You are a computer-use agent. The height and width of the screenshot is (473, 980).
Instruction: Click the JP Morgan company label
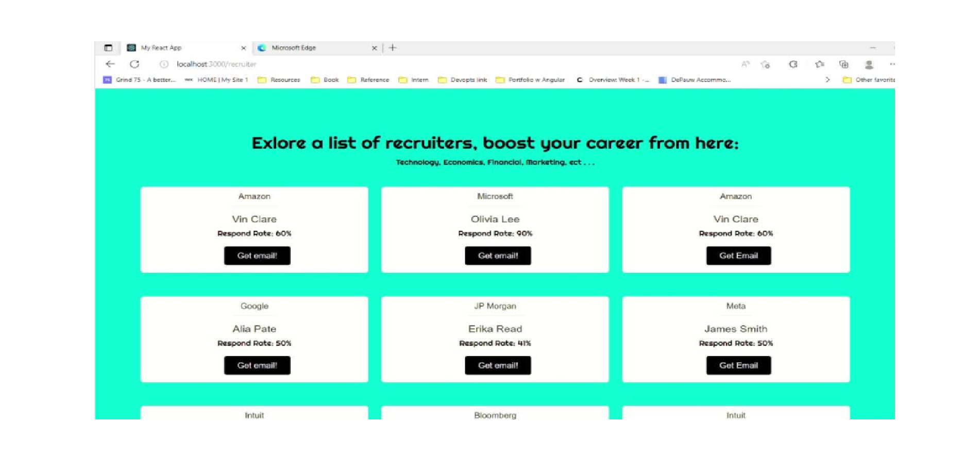point(495,306)
